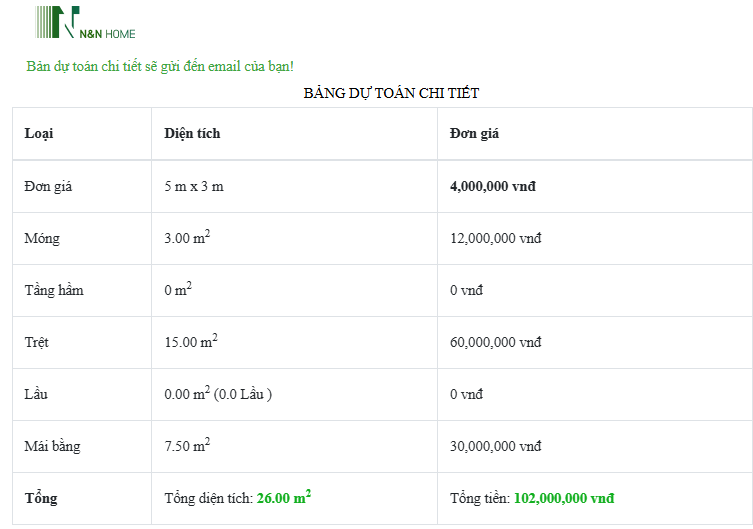The width and height of the screenshot is (753, 529).
Task: Click the 4,000,000 vnđ unit price
Action: pyautogui.click(x=496, y=187)
